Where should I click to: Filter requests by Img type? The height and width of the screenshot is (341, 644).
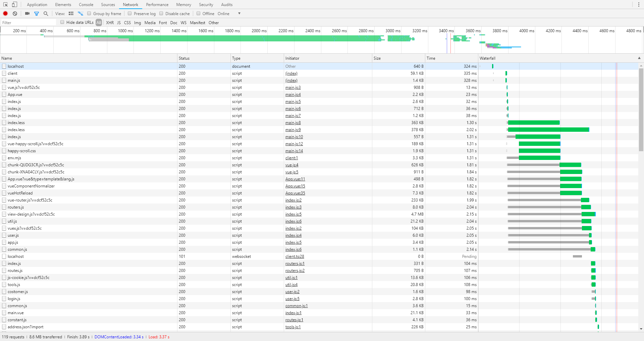click(x=138, y=22)
